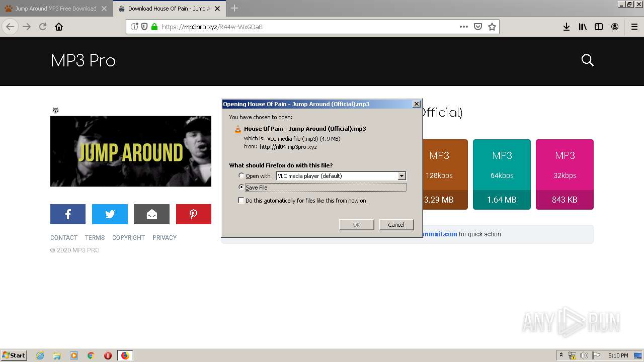Switch to Jump Around MP3 Free Download tab
The image size is (644, 362).
56,9
